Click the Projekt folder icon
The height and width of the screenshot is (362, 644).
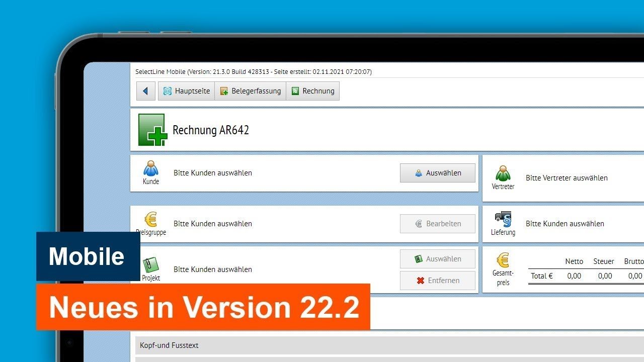coord(150,264)
